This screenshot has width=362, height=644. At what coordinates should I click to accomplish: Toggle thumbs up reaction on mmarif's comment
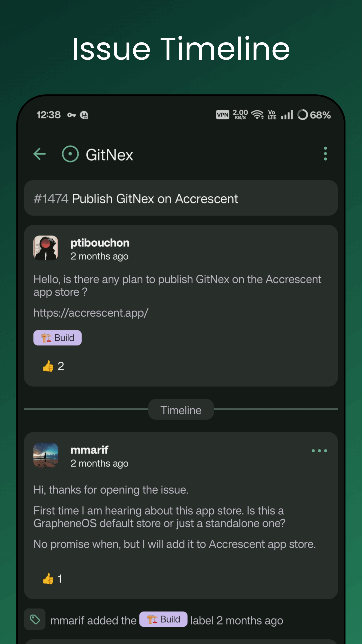pos(52,579)
